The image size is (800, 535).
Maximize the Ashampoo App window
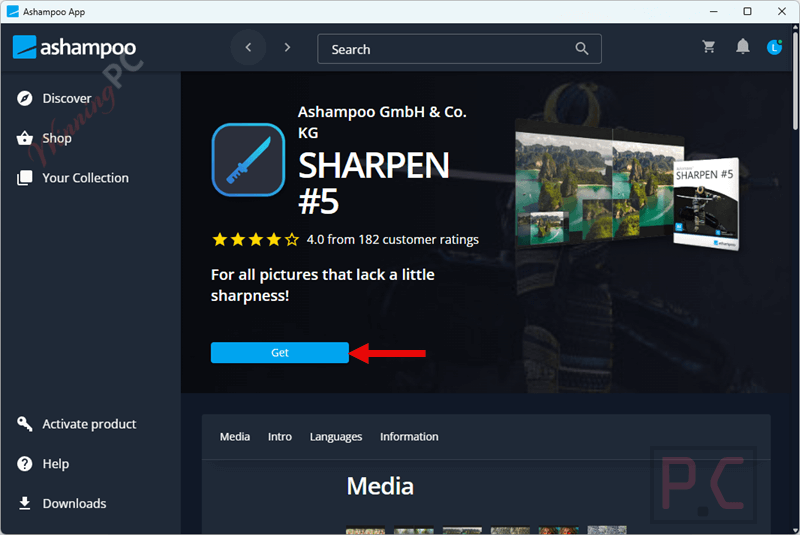click(747, 11)
